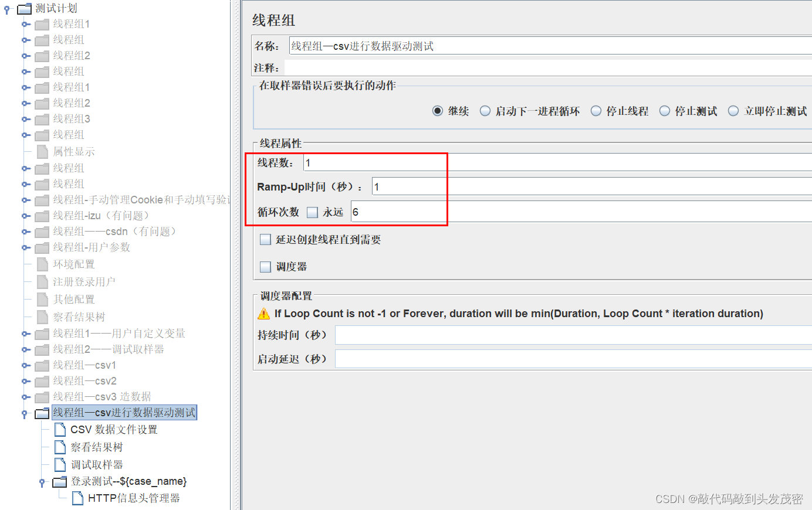The image size is (812, 510).
Task: Expand the 线程组—csv2 node handle
Action: coord(25,381)
